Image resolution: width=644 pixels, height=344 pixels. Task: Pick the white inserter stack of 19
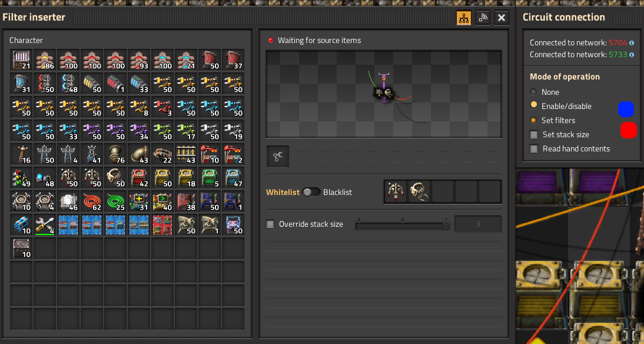[x=233, y=131]
